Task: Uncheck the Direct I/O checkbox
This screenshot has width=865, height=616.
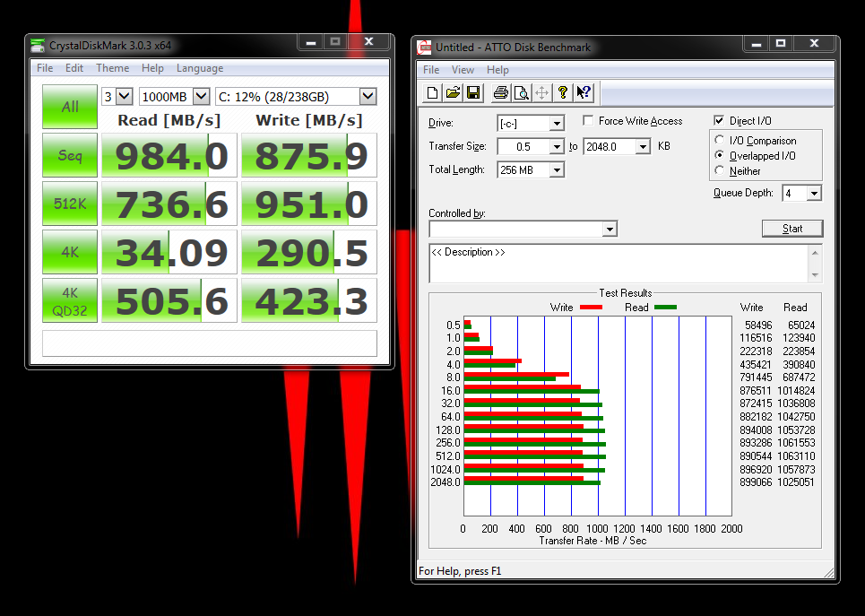Action: (x=719, y=120)
